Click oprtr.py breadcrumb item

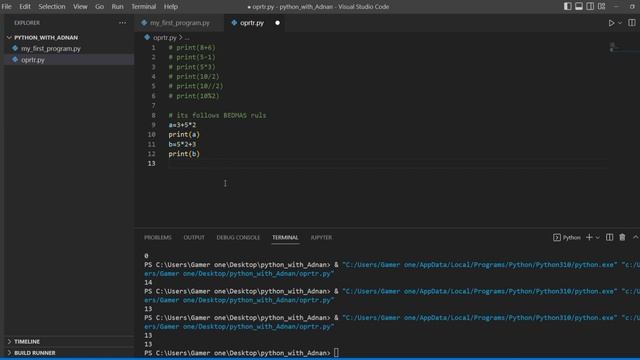[x=165, y=38]
